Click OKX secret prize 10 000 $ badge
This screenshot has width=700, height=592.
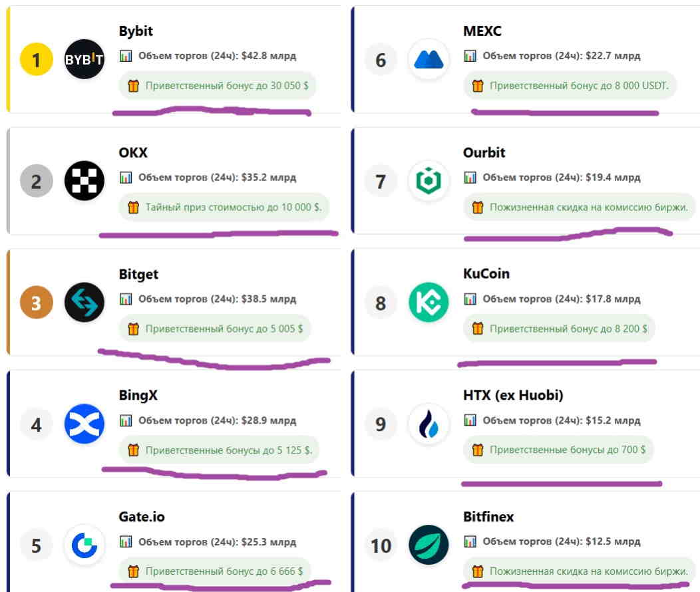pos(225,208)
